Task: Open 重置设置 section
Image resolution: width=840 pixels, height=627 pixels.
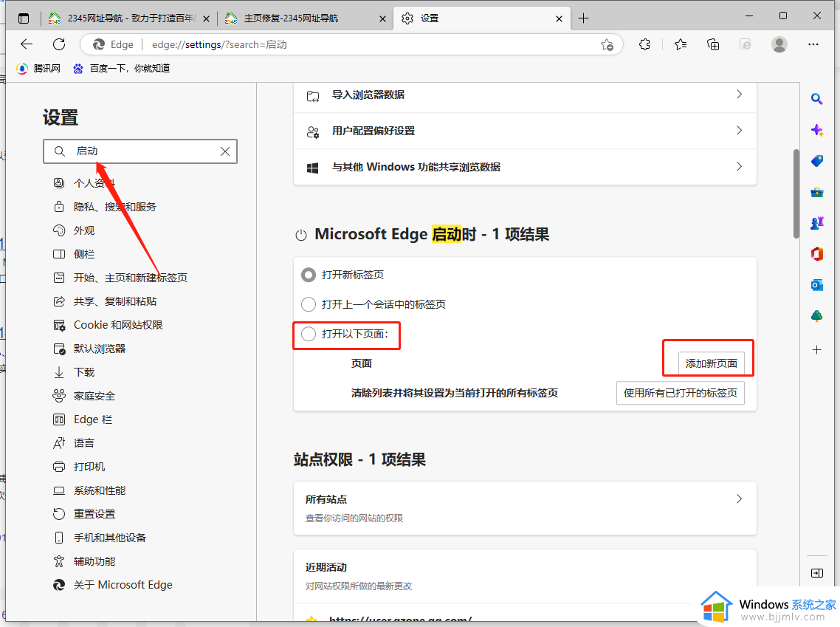Action: coord(84,514)
